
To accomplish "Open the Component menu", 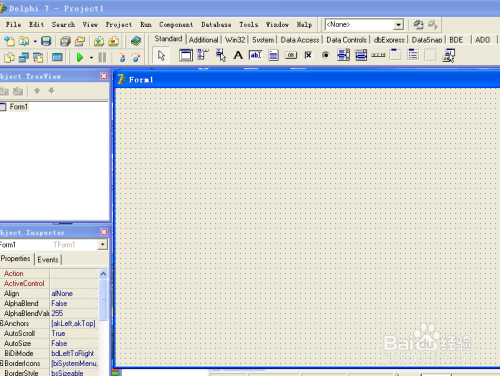I will [x=176, y=25].
